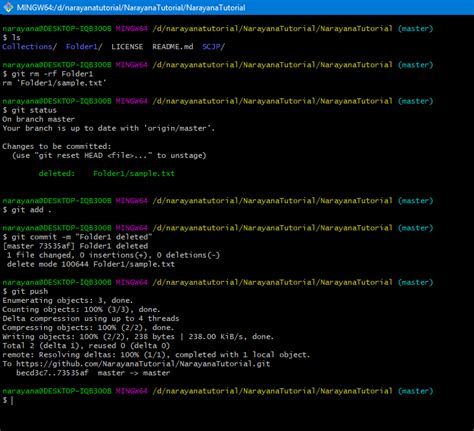The height and width of the screenshot is (431, 474).
Task: Click the '[master 73535af] Folder1 deleted' line
Action: (75, 246)
